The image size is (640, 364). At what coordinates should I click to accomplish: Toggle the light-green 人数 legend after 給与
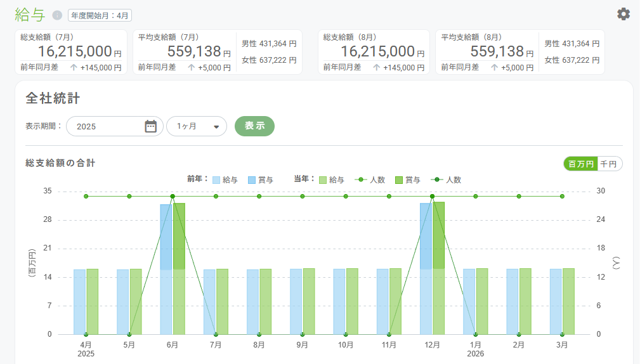point(370,180)
